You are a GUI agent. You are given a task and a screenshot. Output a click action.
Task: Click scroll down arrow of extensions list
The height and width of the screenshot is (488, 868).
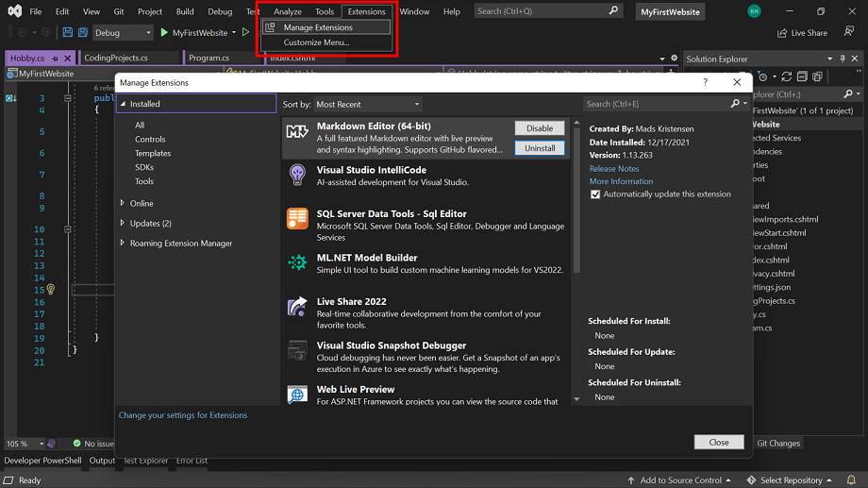click(x=576, y=399)
